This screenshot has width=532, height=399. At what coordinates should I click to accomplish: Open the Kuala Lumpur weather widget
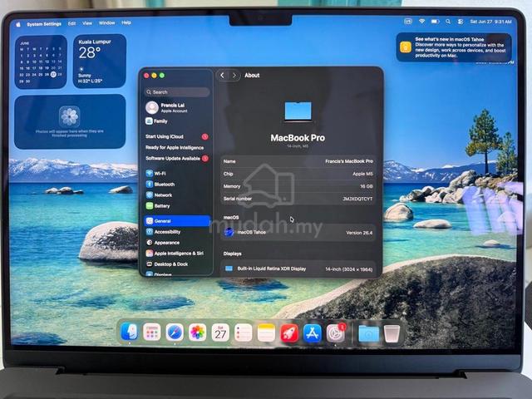(x=100, y=61)
